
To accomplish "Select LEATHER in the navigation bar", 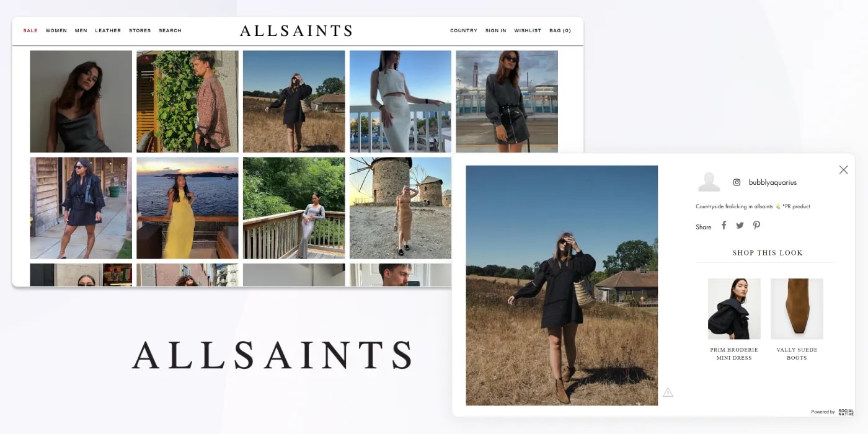I will tap(108, 30).
